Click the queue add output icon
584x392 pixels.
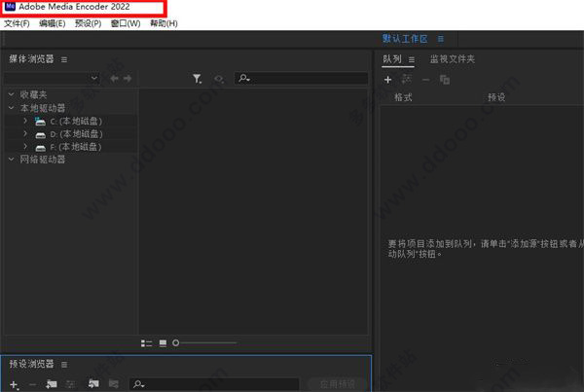[406, 80]
